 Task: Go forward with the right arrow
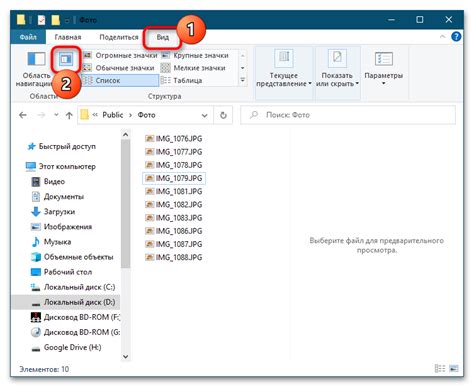coord(41,115)
